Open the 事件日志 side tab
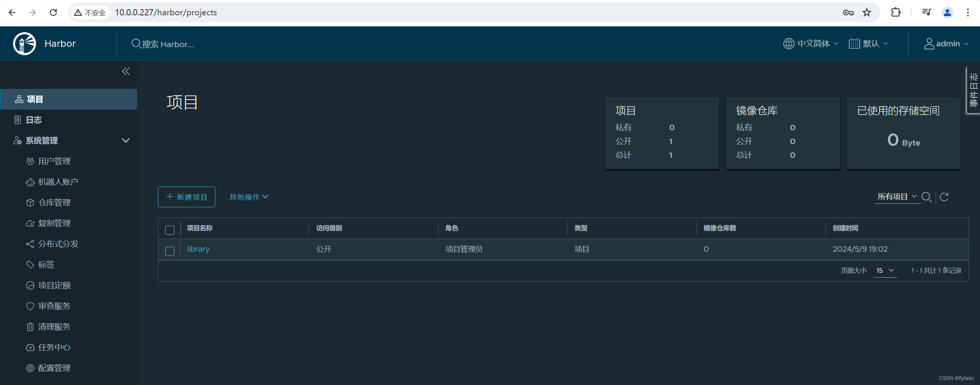Screen dimensions: 980x385 pos(973,90)
